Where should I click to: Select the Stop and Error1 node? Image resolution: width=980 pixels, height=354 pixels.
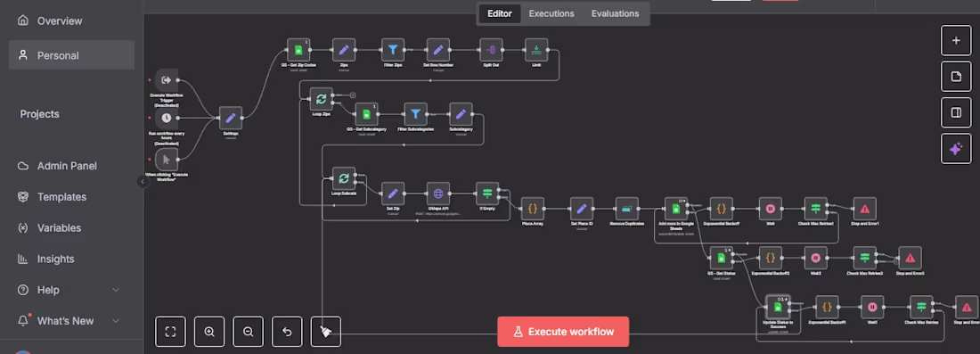point(864,209)
